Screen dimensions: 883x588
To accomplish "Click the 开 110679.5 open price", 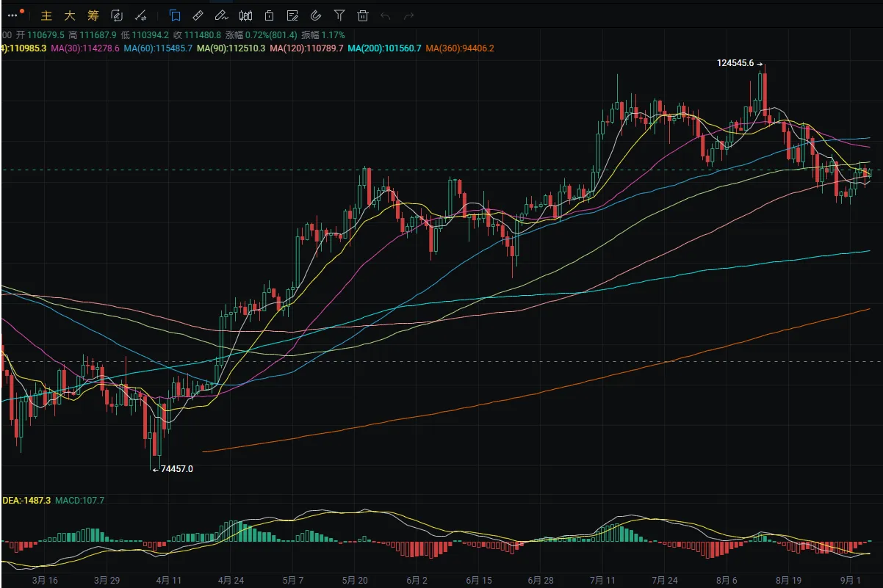I will pyautogui.click(x=40, y=35).
